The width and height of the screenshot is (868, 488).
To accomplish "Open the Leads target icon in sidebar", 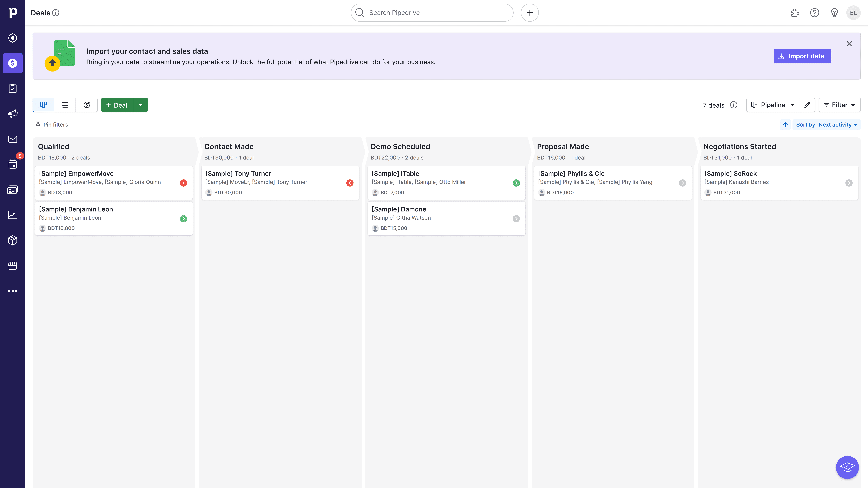I will coord(12,38).
